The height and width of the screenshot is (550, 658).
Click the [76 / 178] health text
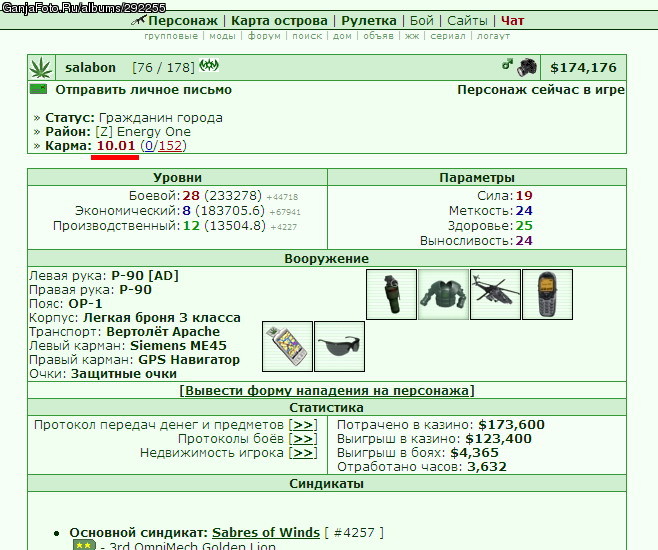click(163, 68)
